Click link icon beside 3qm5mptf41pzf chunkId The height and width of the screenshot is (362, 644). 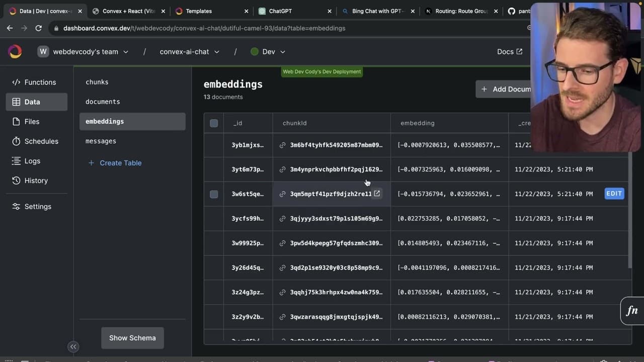point(283,194)
